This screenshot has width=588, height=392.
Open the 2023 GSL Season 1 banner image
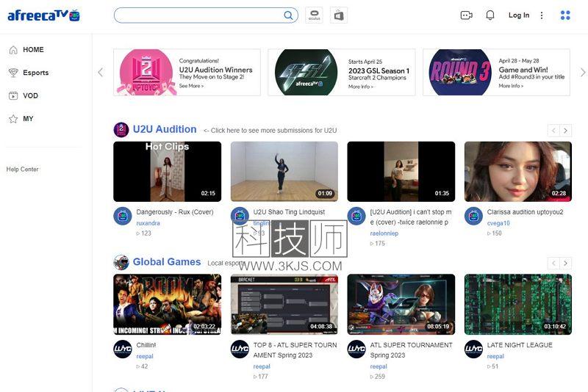(x=306, y=72)
